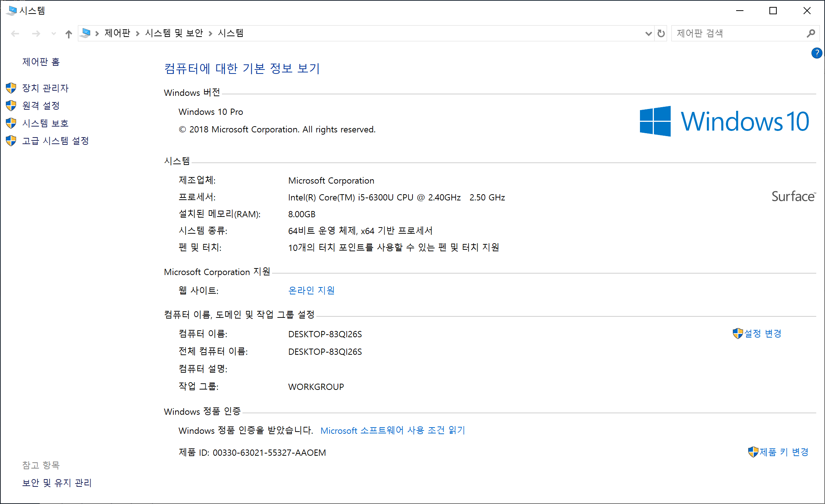Viewport: 825px width, 504px height.
Task: Open 원격 설정
Action: point(41,106)
